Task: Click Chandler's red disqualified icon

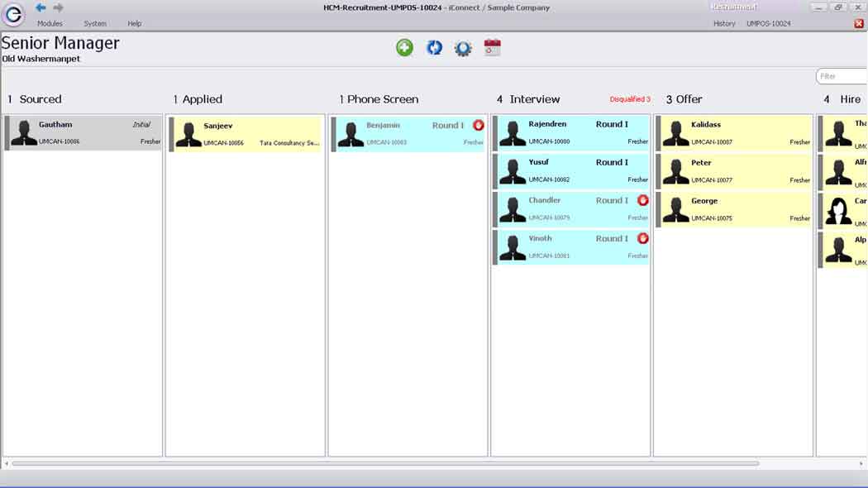Action: pos(643,200)
